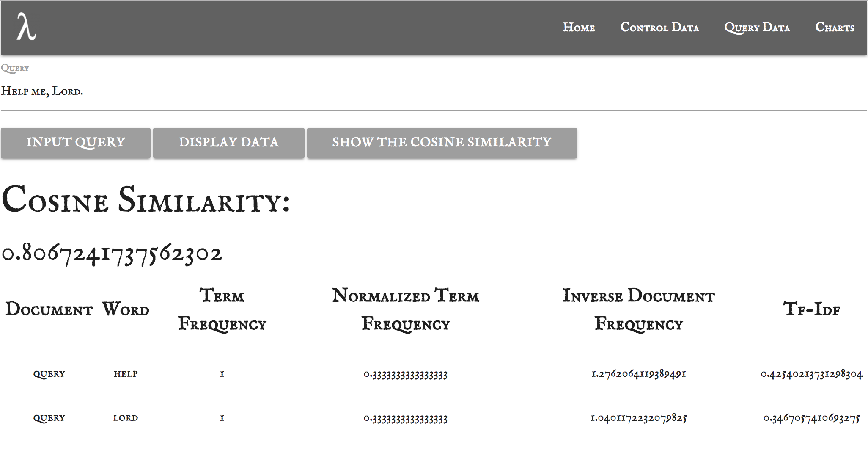Click the lambda logo icon
The width and height of the screenshot is (868, 464).
point(26,27)
